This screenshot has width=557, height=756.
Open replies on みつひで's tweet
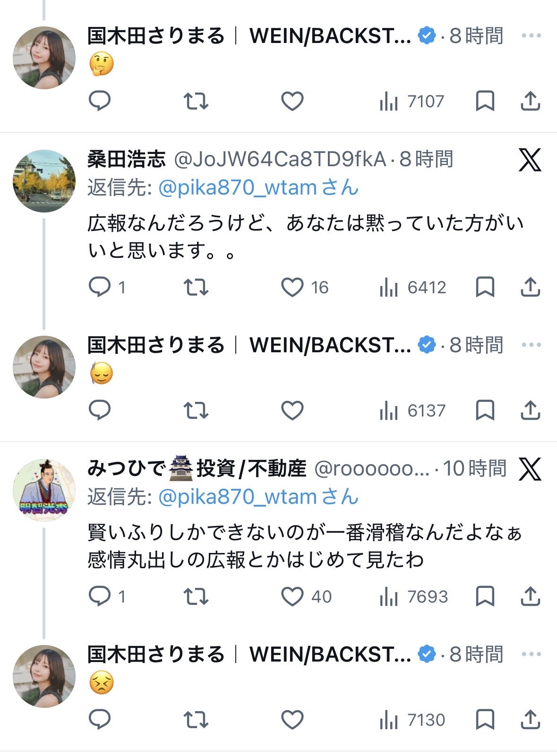pos(100,596)
